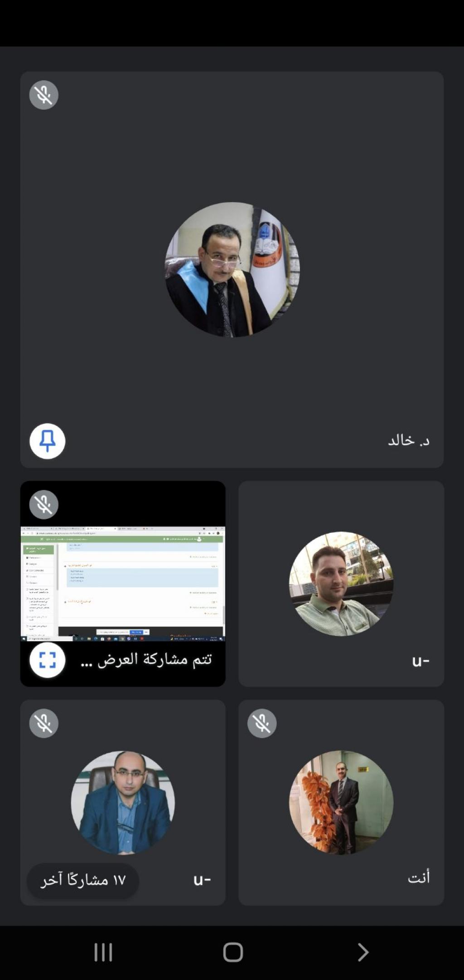Image resolution: width=464 pixels, height=980 pixels.
Task: Tap the Android home button
Action: coord(233,952)
